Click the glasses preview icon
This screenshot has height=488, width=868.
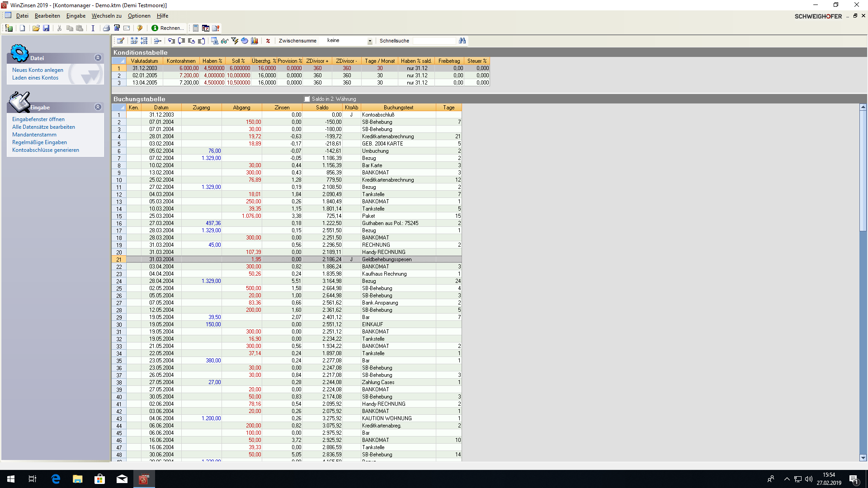(x=225, y=41)
